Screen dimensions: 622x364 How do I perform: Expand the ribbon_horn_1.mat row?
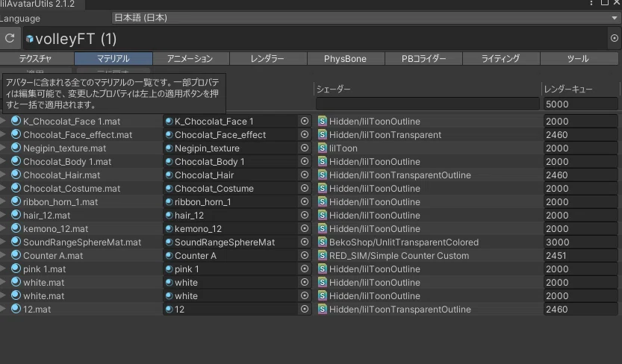[3, 202]
